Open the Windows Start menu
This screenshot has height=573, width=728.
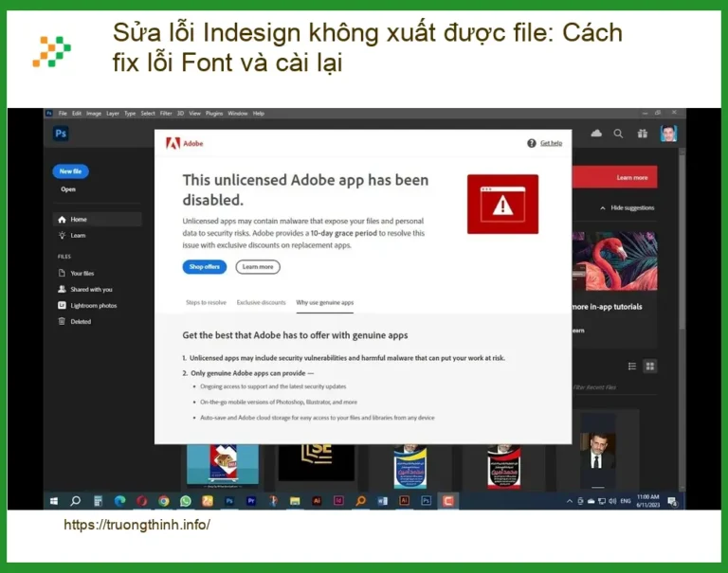pos(54,501)
